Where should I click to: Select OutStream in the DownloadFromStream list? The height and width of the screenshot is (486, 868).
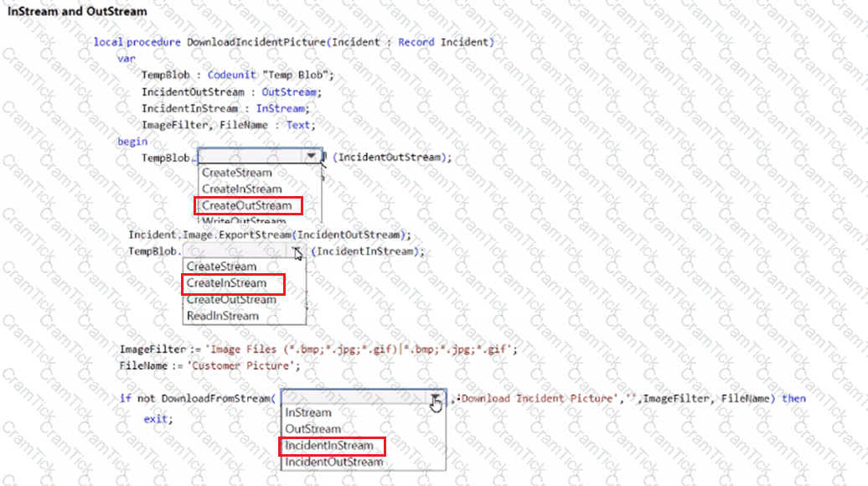tap(313, 429)
